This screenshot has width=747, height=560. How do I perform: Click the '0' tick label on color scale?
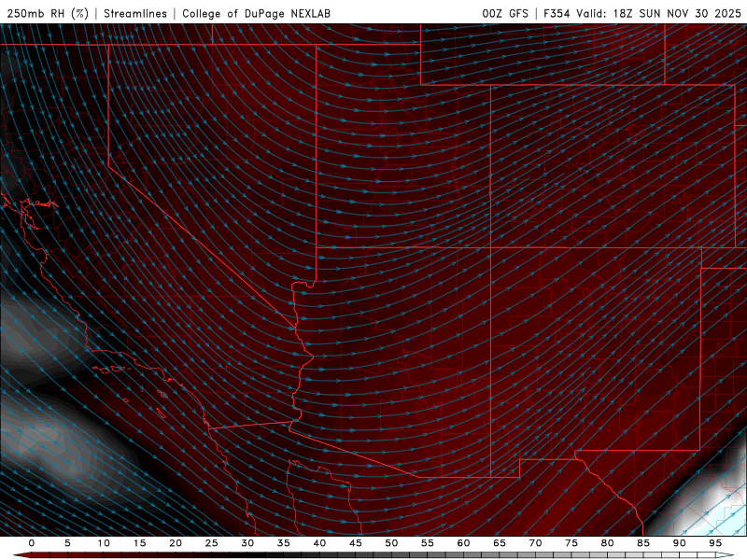[x=32, y=543]
